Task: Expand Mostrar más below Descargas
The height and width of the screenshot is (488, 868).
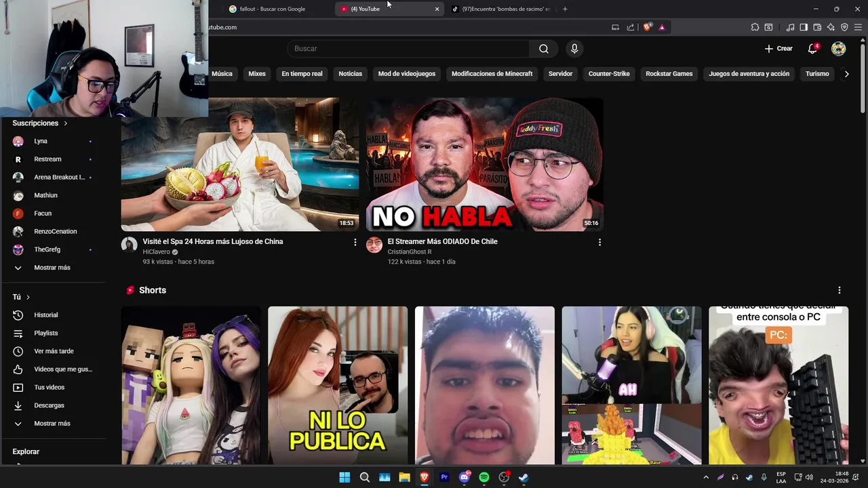Action: (53, 424)
